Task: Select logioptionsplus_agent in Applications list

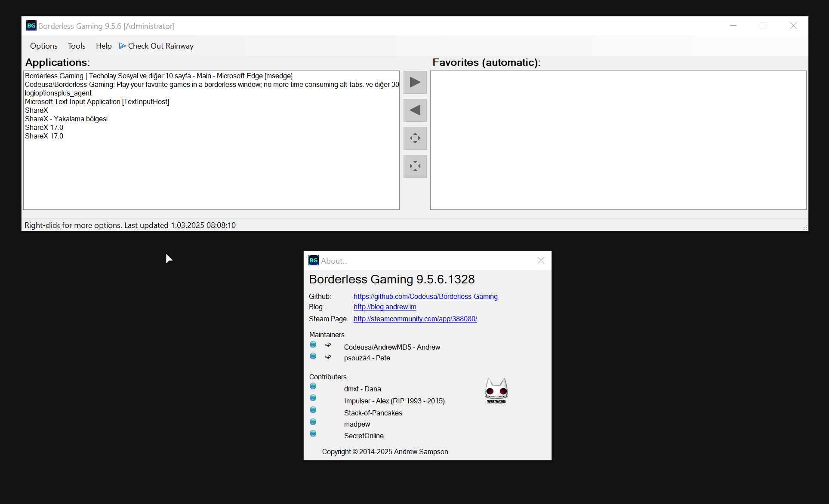Action: 211,93
